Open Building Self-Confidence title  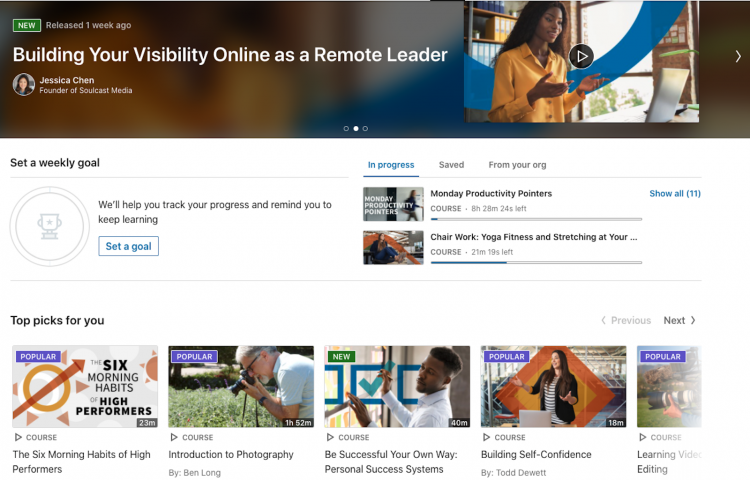click(x=536, y=455)
